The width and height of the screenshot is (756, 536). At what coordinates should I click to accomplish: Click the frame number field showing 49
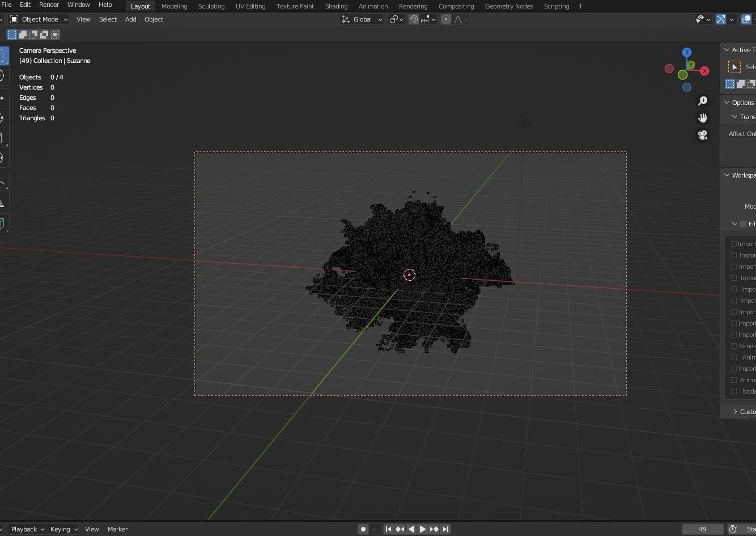click(x=703, y=529)
